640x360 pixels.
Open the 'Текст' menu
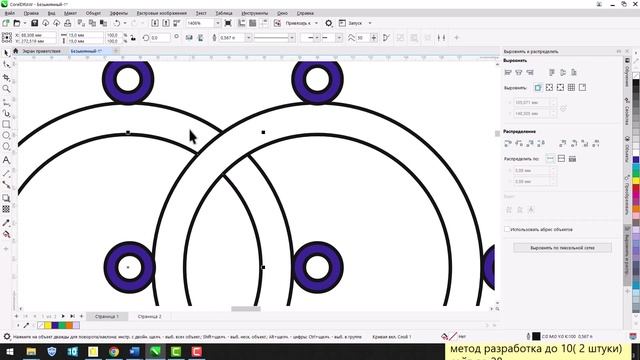(x=201, y=13)
